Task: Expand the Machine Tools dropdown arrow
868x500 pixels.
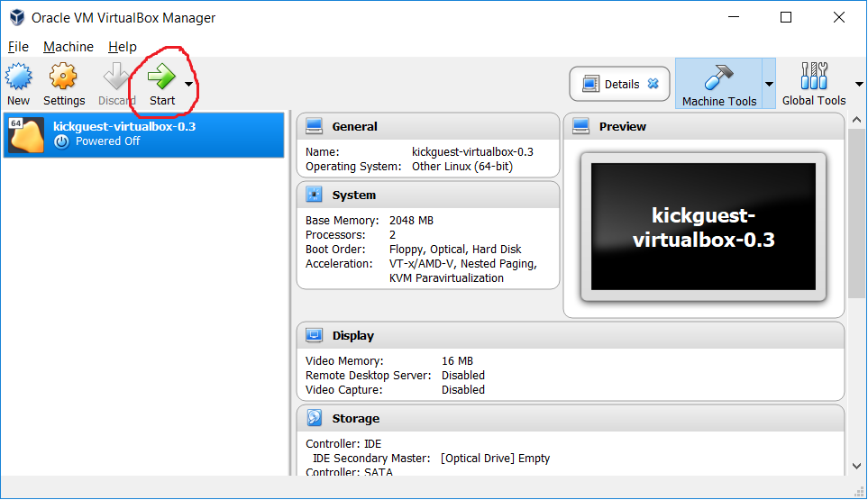Action: click(x=769, y=84)
